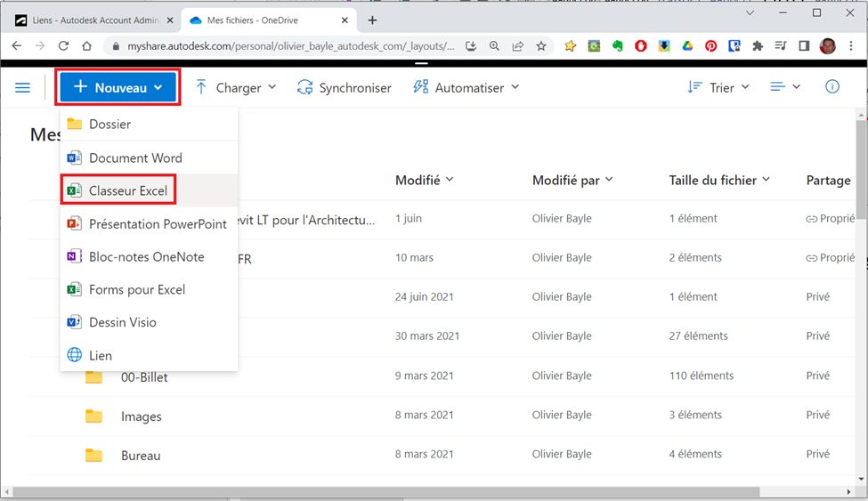This screenshot has width=868, height=501.
Task: Open the hamburger navigation menu
Action: point(22,87)
